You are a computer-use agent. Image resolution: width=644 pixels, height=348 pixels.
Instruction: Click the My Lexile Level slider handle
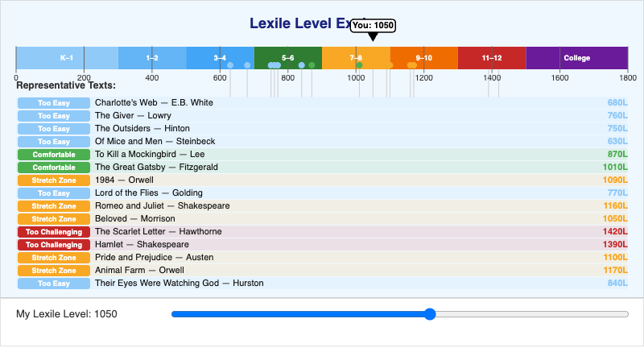[430, 314]
